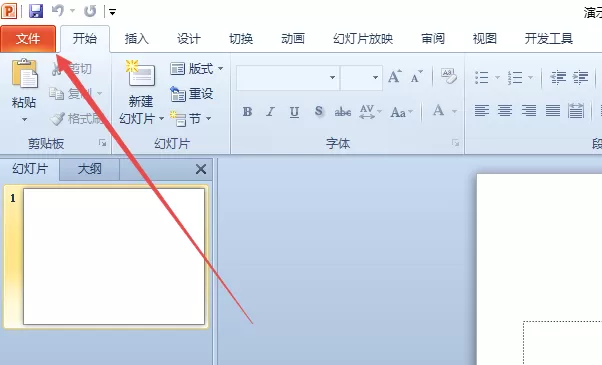602x365 pixels.
Task: Save the presentation with floppy icon
Action: [36, 11]
